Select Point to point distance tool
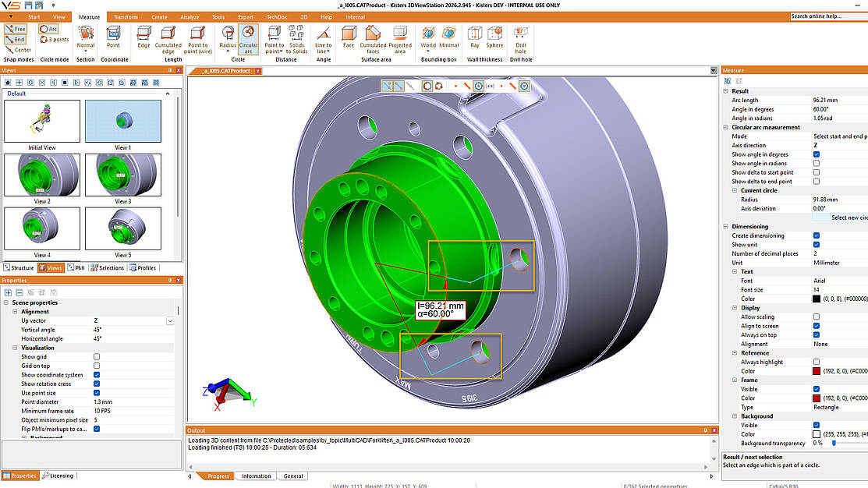The height and width of the screenshot is (488, 868). (274, 39)
